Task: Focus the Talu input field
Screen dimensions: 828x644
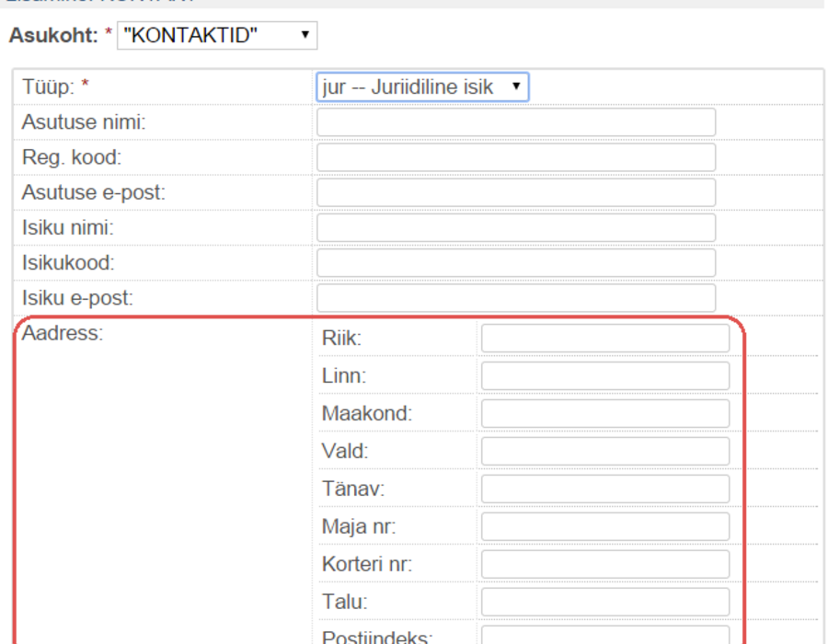Action: (605, 602)
